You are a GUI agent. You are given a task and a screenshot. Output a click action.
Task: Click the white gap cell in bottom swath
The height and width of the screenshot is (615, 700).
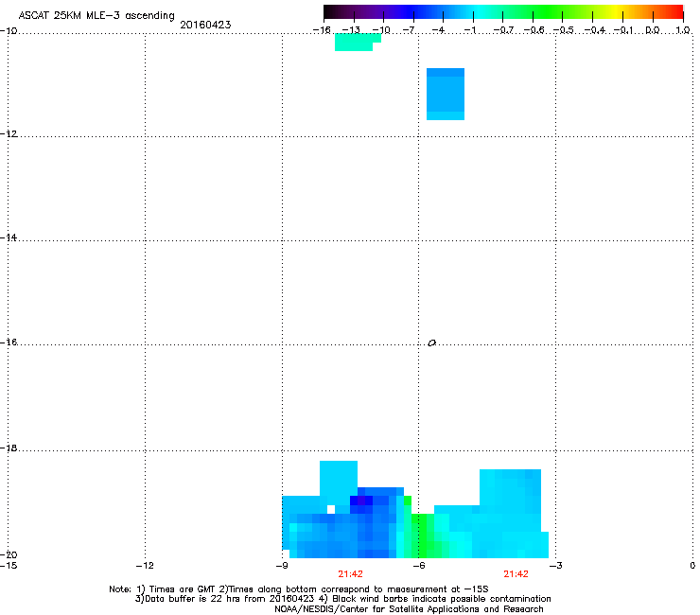(x=331, y=509)
